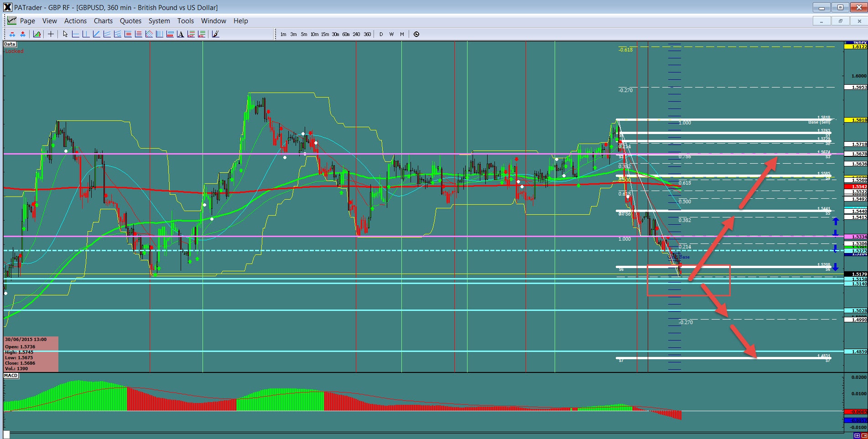This screenshot has height=439, width=868.
Task: Click the PATrader app icon in title bar
Action: click(x=7, y=7)
